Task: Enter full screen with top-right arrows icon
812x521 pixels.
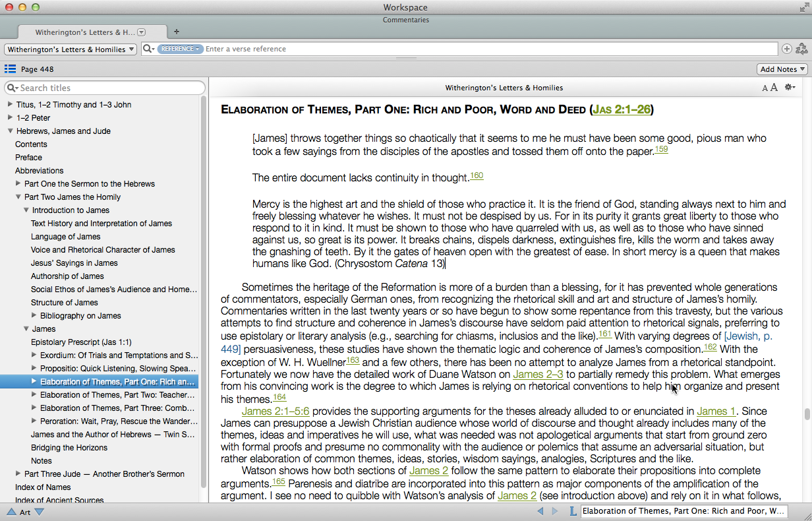Action: [803, 7]
